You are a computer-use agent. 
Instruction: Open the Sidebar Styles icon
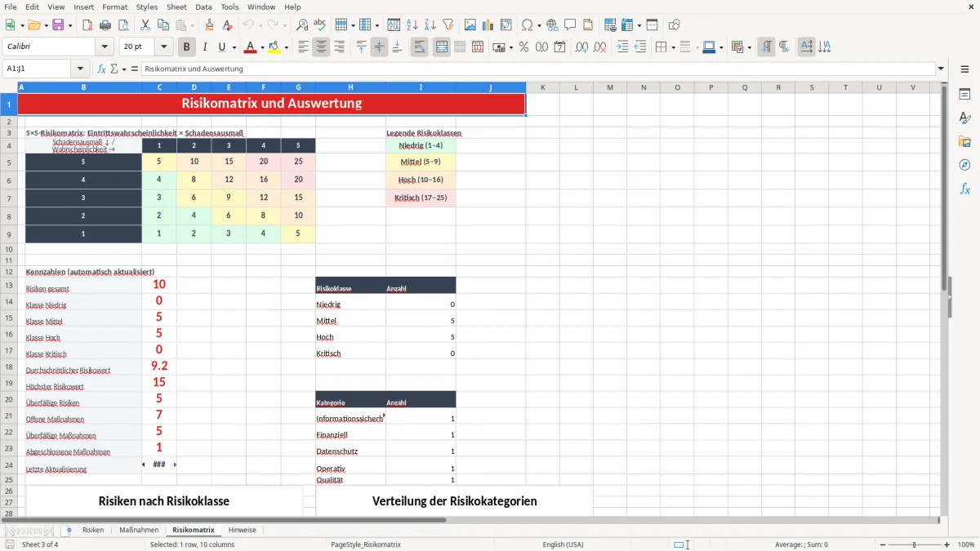pos(964,118)
